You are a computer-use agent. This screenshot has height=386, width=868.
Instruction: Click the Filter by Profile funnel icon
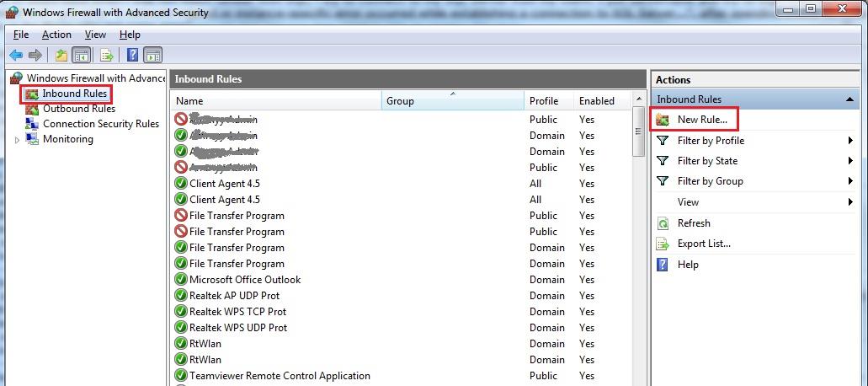pyautogui.click(x=662, y=141)
